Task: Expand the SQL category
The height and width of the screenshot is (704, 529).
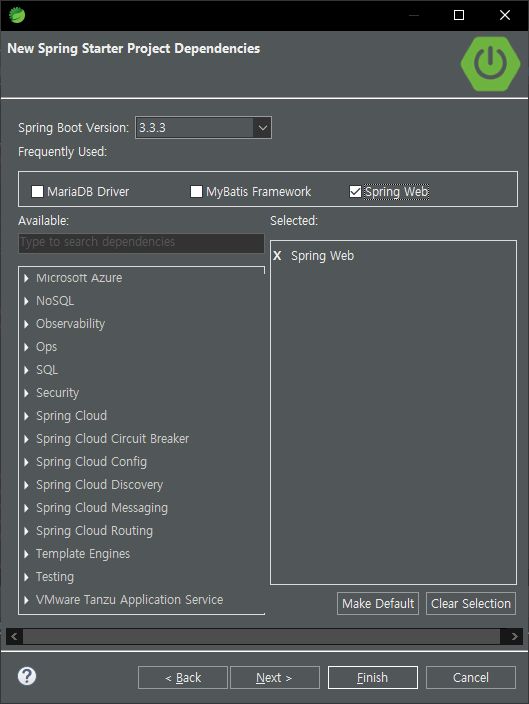Action: click(x=26, y=370)
